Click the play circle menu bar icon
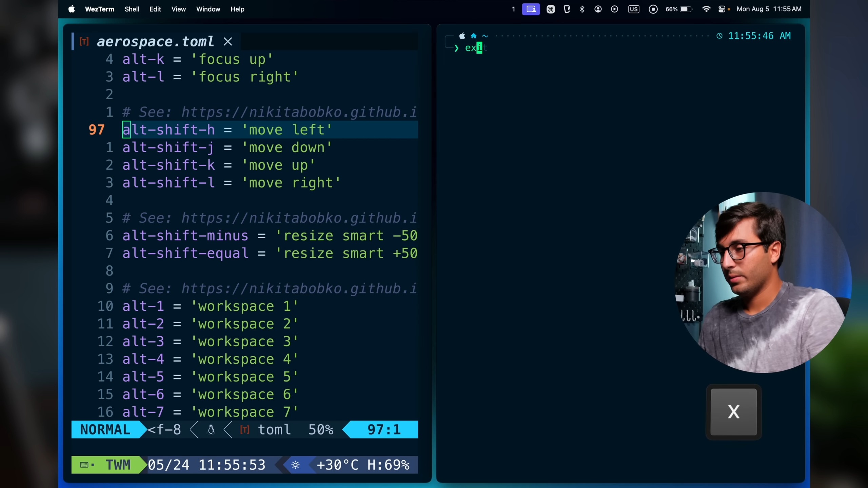This screenshot has height=488, width=868. 614,9
